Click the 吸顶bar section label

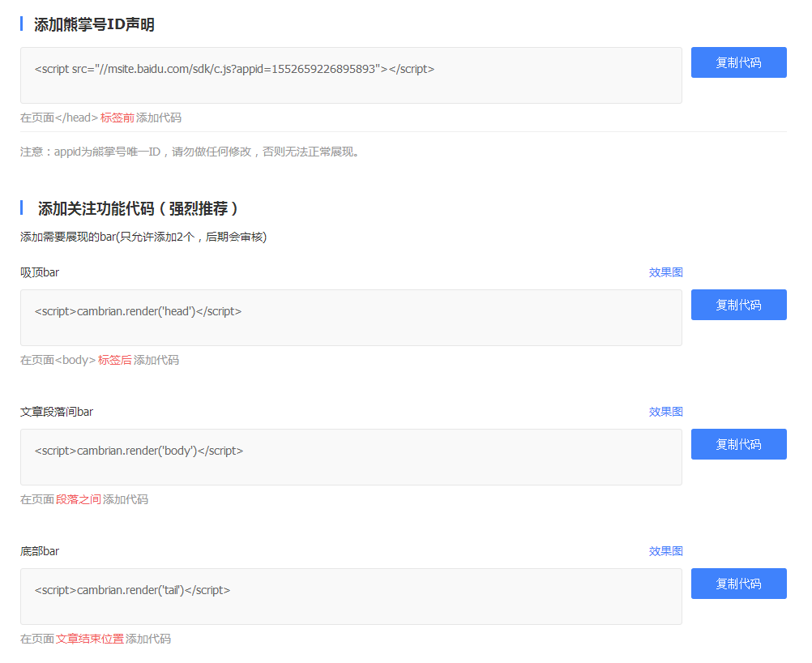40,272
